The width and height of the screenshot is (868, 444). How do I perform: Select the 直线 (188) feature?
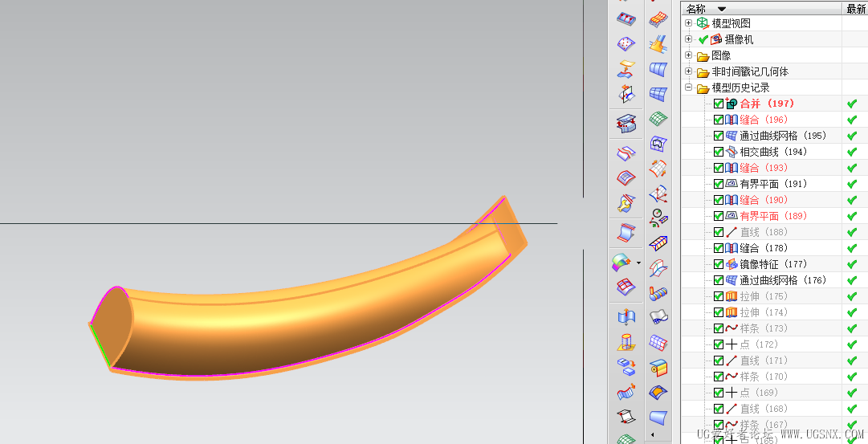pyautogui.click(x=764, y=232)
